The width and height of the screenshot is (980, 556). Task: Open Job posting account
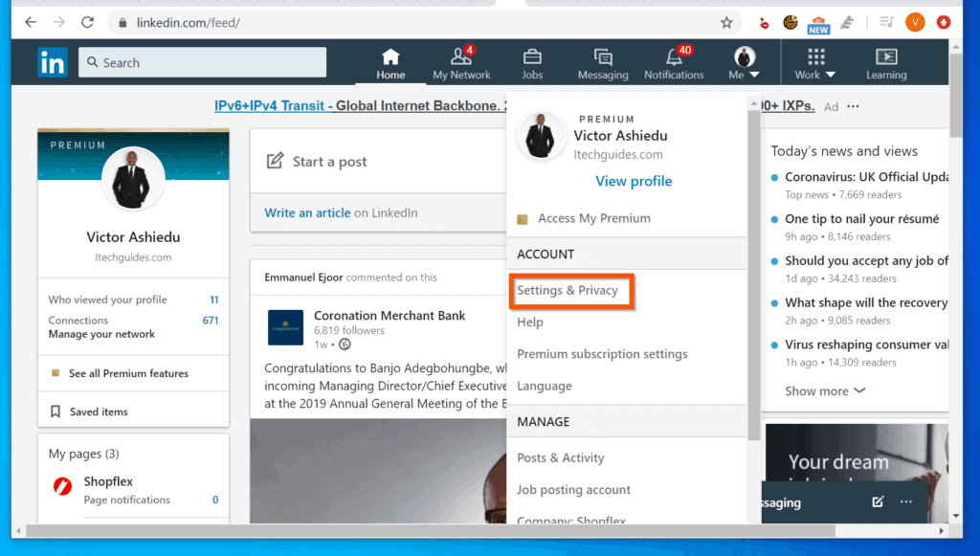(574, 490)
